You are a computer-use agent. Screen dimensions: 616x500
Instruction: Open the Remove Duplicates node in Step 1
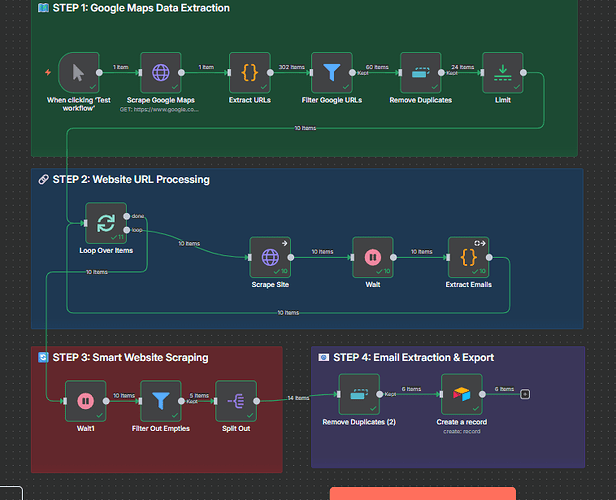pos(421,73)
